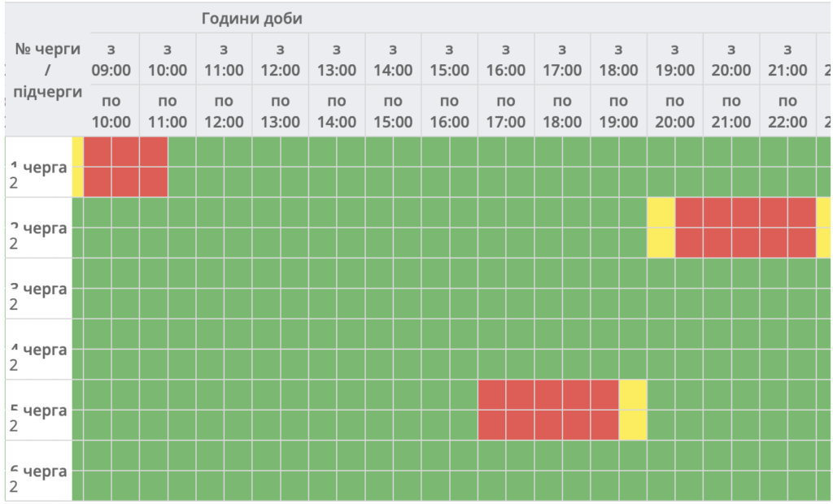Image resolution: width=833 pixels, height=504 pixels.
Task: Select the "з 20:00" column header
Action: click(x=731, y=59)
